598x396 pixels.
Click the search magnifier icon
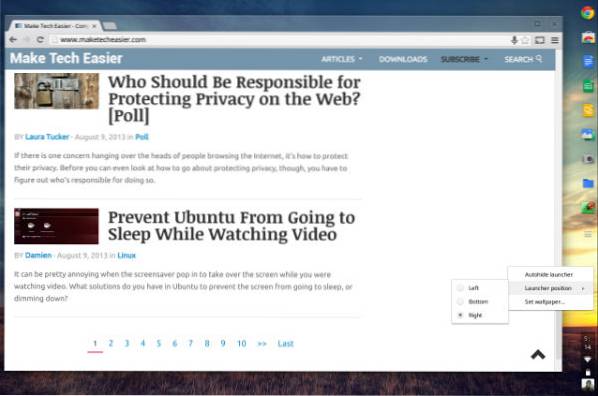[539, 58]
